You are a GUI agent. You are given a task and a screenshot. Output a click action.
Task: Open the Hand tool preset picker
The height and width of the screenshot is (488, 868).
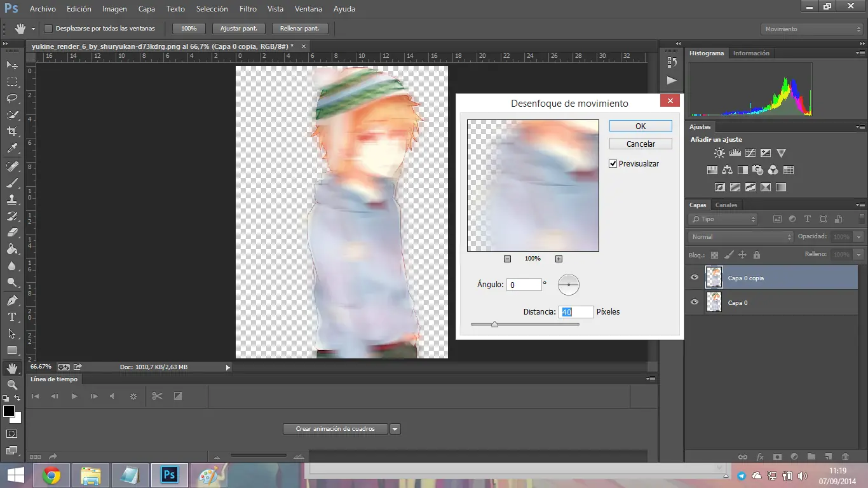click(33, 29)
